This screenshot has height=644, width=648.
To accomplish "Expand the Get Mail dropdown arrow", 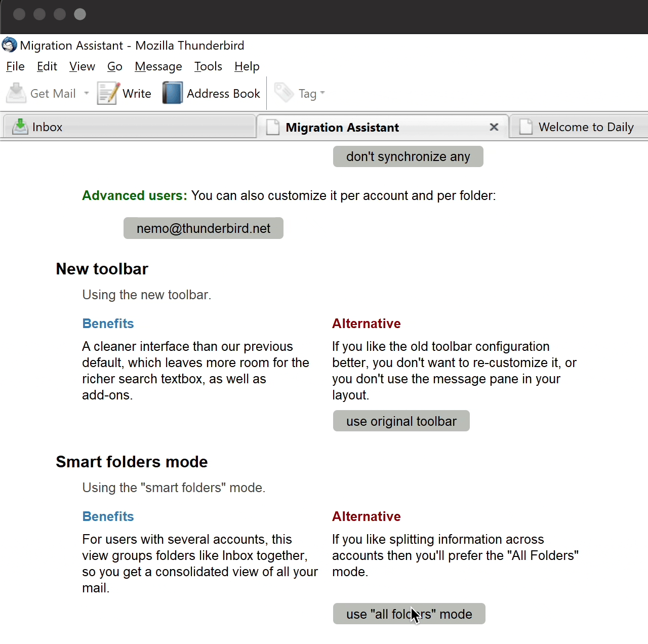I will click(87, 93).
